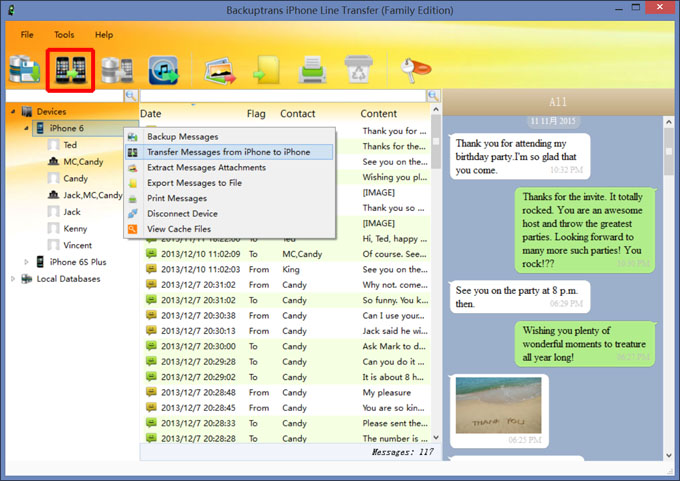Click the export to file toolbar icon
The image size is (680, 481).
(x=267, y=69)
